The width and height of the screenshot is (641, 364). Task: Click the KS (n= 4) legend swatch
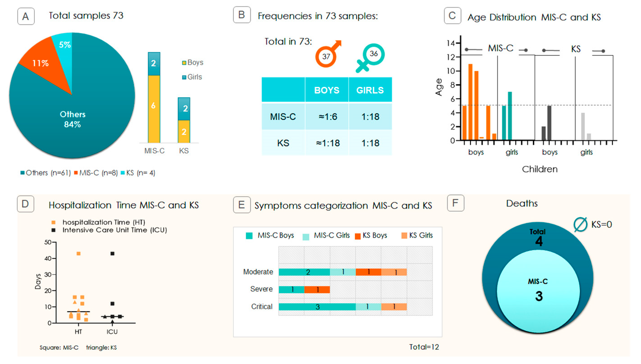click(x=123, y=173)
